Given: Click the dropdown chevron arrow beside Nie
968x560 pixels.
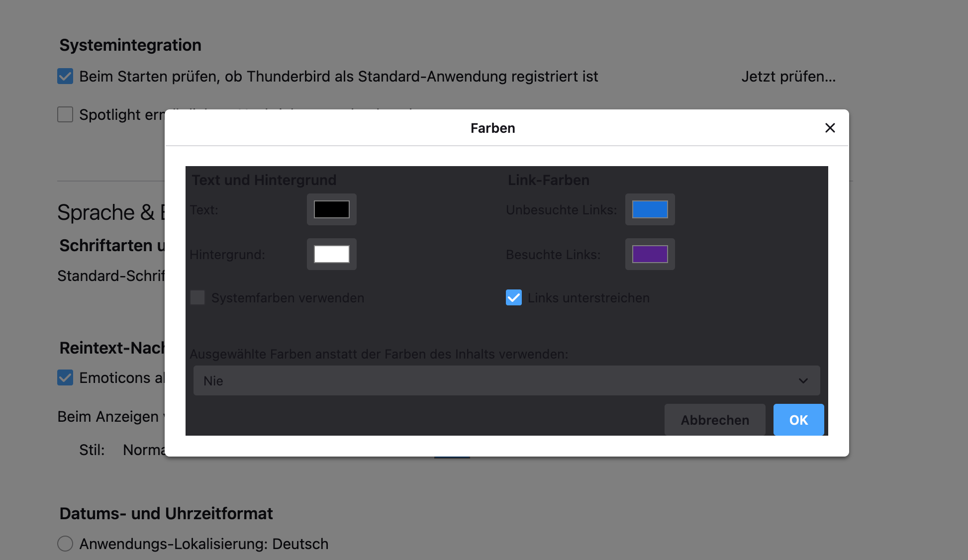Looking at the screenshot, I should [x=803, y=380].
